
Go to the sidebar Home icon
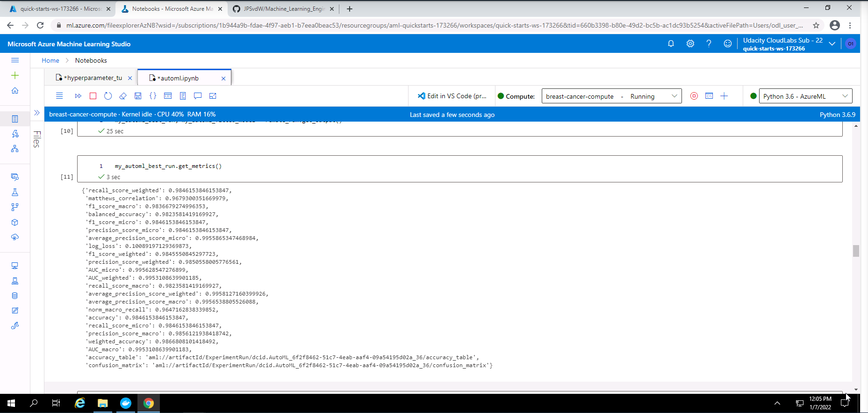[15, 90]
